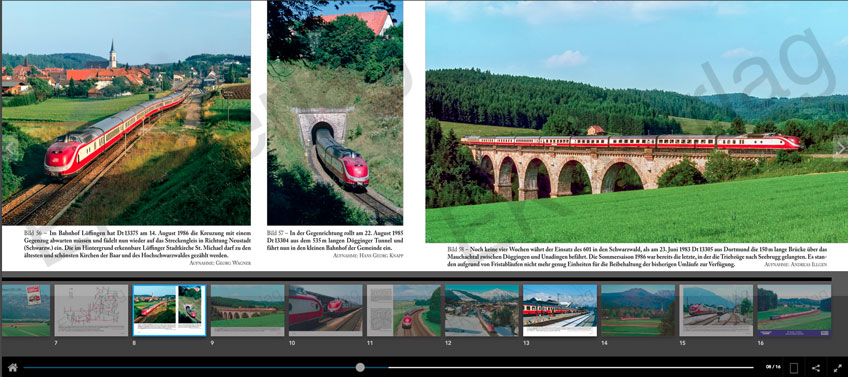The image size is (848, 377).
Task: Open page 7 thumbnail with route map
Action: [91, 310]
